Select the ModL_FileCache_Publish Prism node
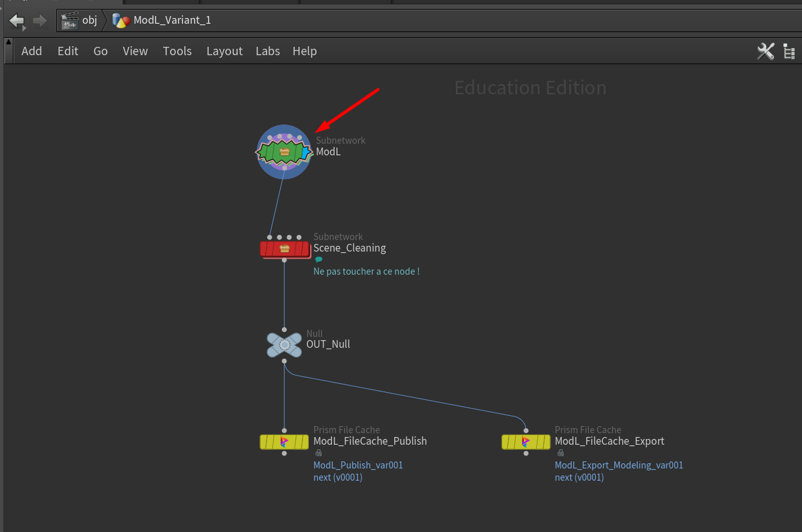Viewport: 802px width, 532px height. 284,442
